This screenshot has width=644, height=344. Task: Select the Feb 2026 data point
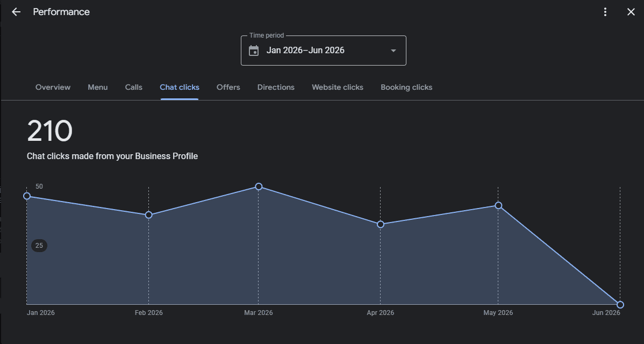149,214
